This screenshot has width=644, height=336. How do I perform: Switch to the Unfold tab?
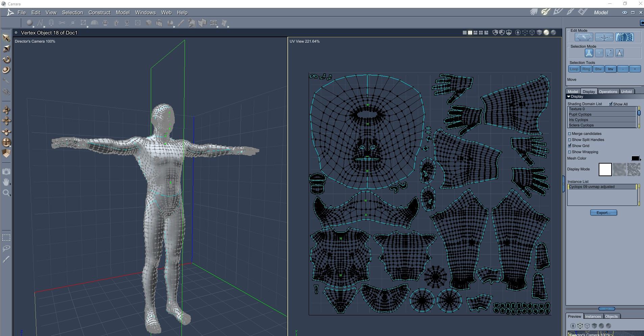[626, 92]
